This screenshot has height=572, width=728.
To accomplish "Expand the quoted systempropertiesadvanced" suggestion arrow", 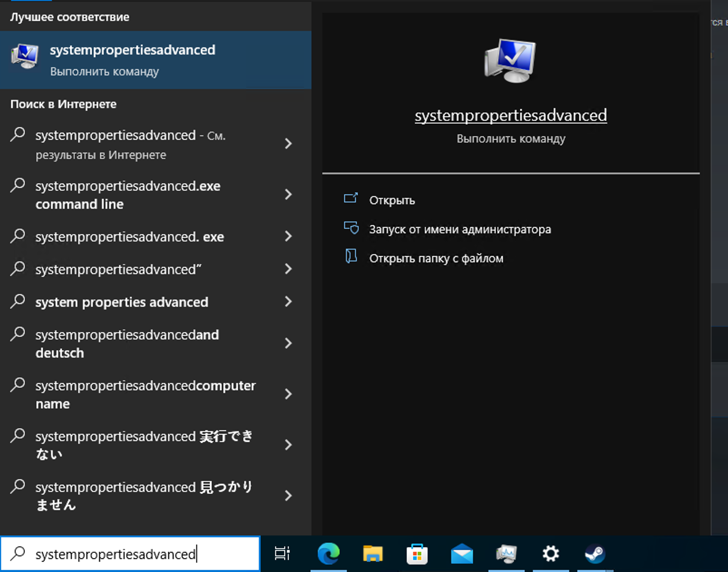I will click(288, 269).
